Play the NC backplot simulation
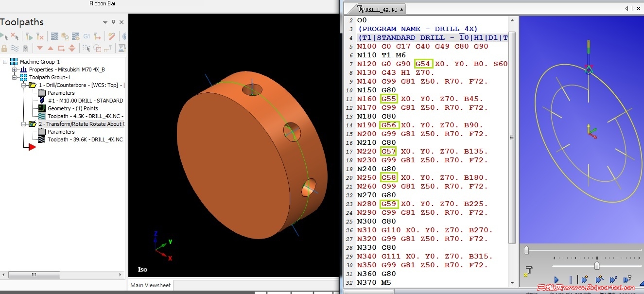 click(557, 280)
